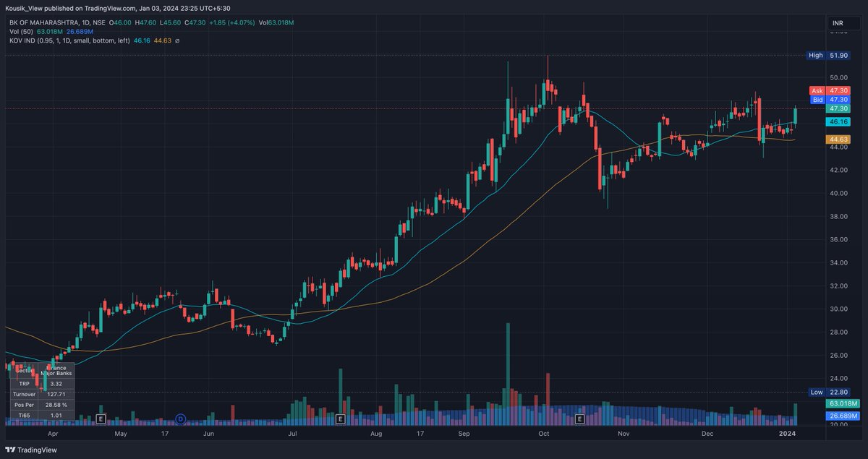Image resolution: width=868 pixels, height=459 pixels.
Task: Click the blue 26.689M volume average label
Action: (x=843, y=416)
